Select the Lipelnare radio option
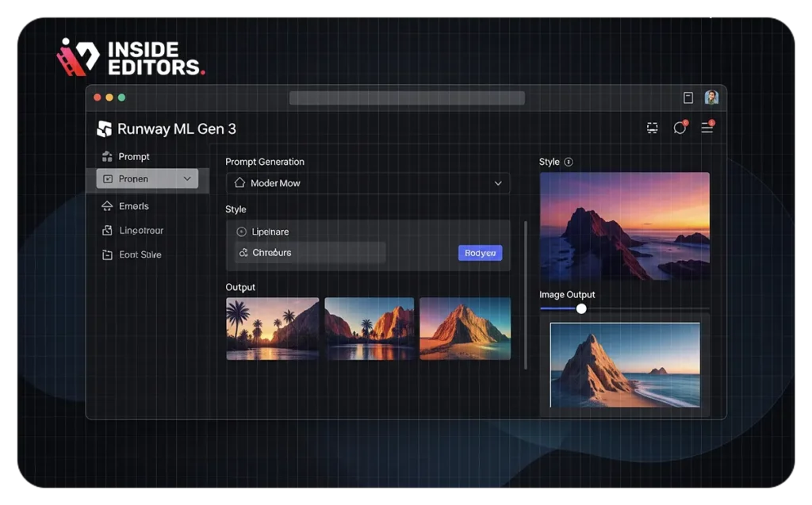 [241, 231]
